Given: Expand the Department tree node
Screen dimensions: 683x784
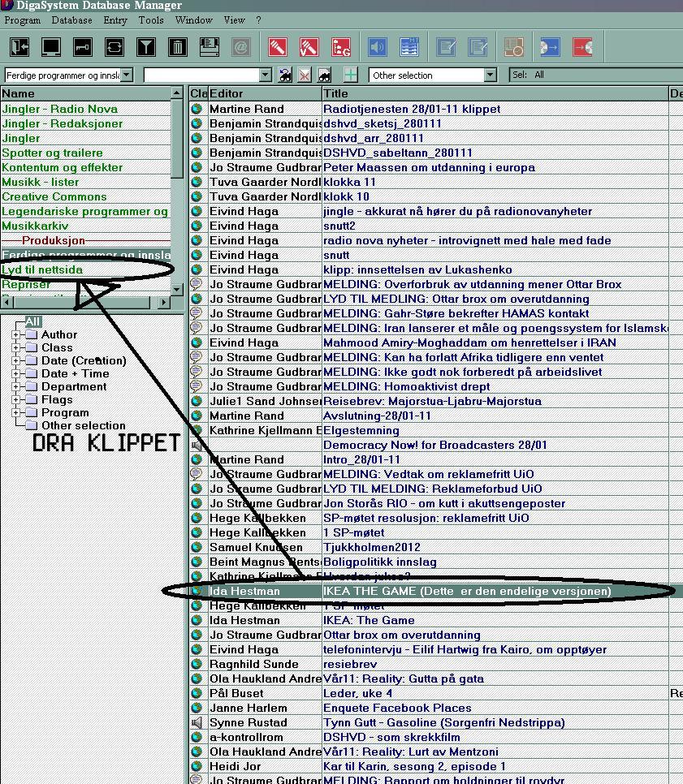Looking at the screenshot, I should point(16,386).
